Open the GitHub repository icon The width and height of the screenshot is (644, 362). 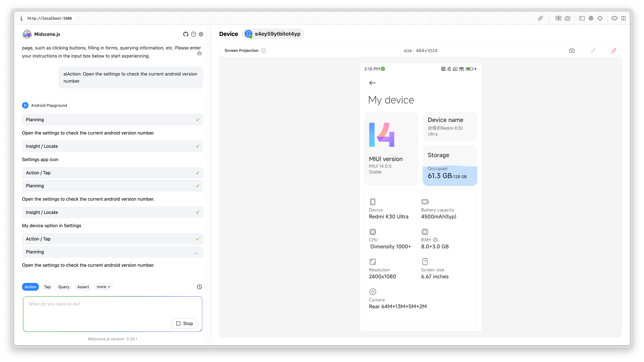(x=185, y=34)
